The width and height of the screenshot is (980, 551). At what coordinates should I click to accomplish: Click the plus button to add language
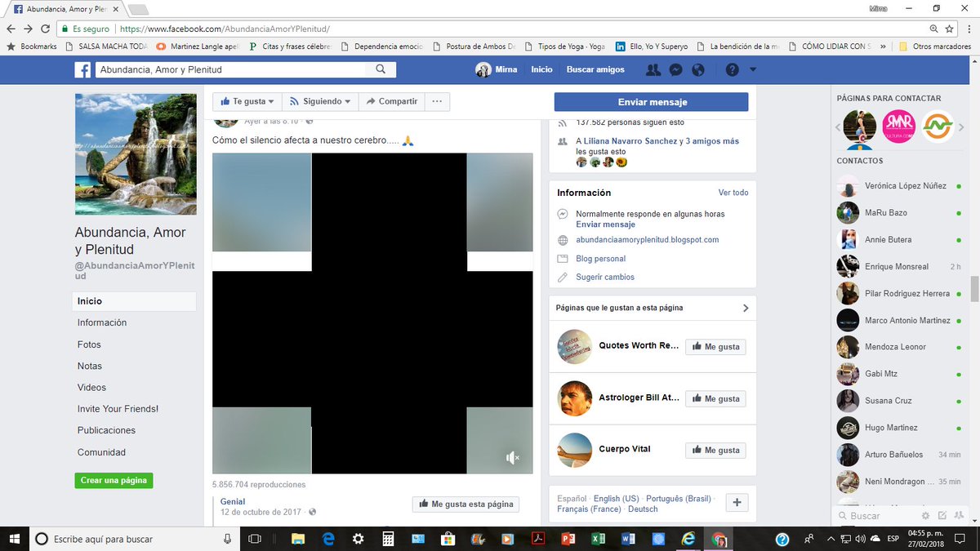[737, 503]
